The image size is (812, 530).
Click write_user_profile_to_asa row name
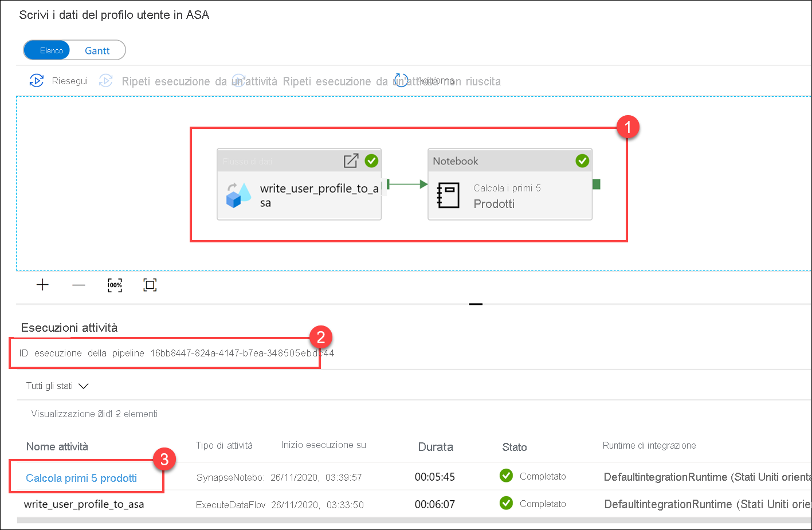point(84,504)
